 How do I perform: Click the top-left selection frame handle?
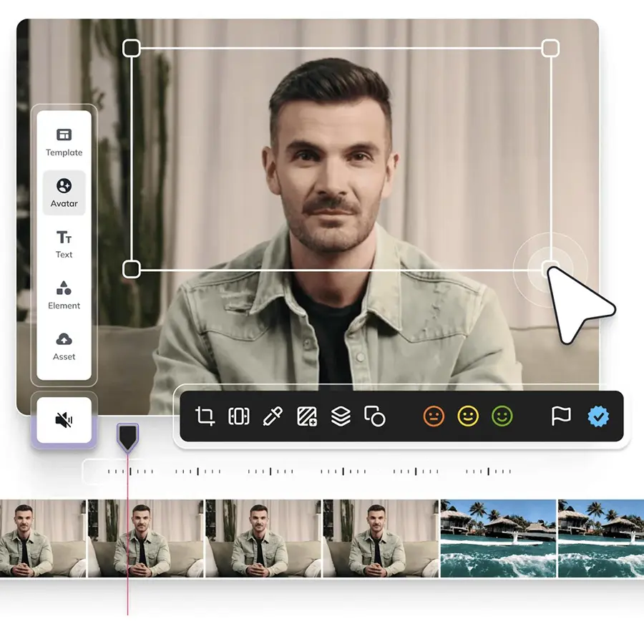[132, 48]
